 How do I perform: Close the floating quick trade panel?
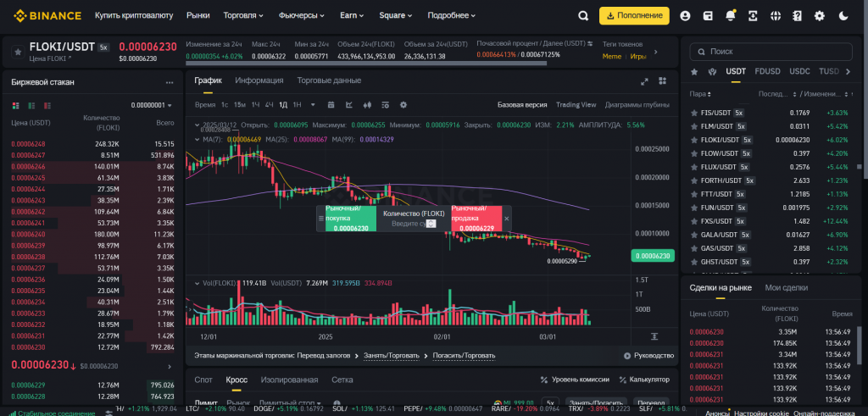[507, 219]
